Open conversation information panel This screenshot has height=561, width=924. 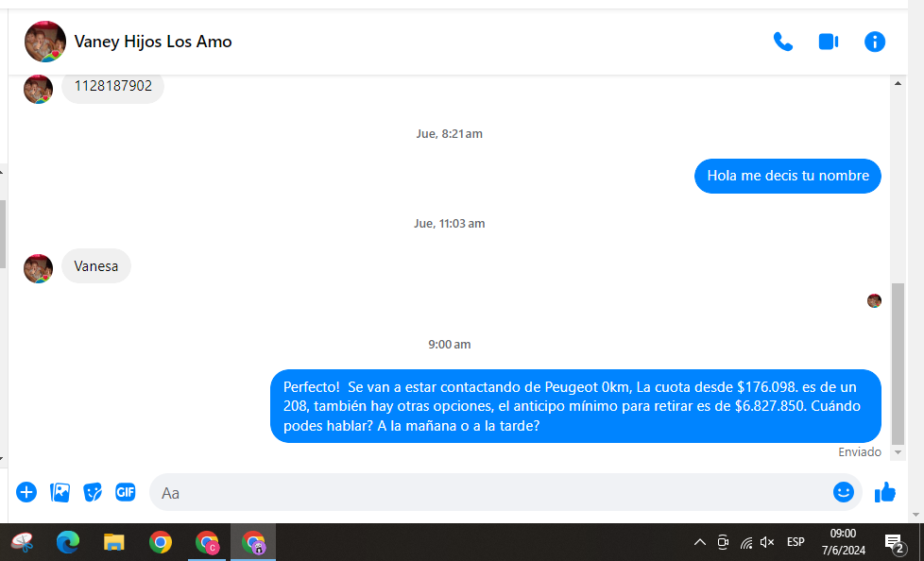click(x=875, y=42)
